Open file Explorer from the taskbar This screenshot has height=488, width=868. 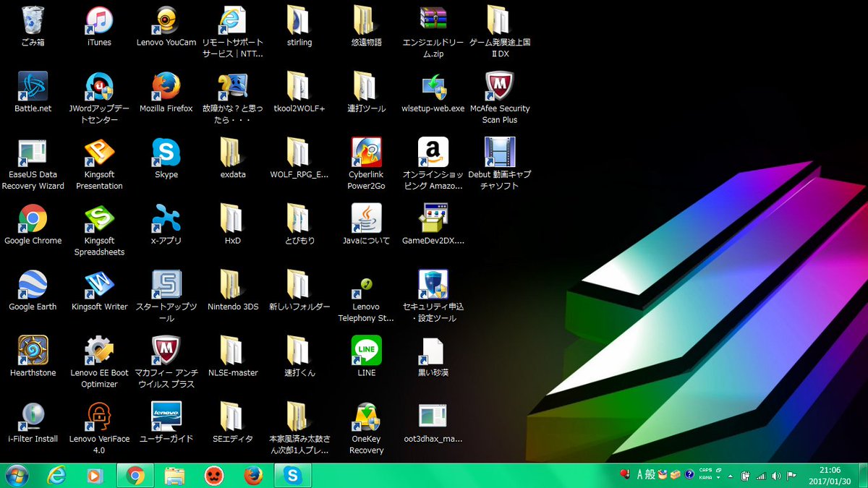(x=174, y=475)
